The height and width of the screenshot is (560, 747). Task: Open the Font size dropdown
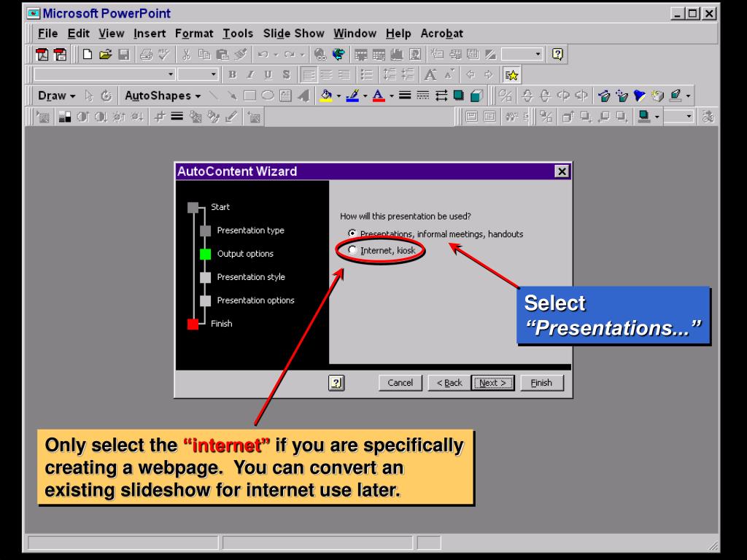point(213,75)
